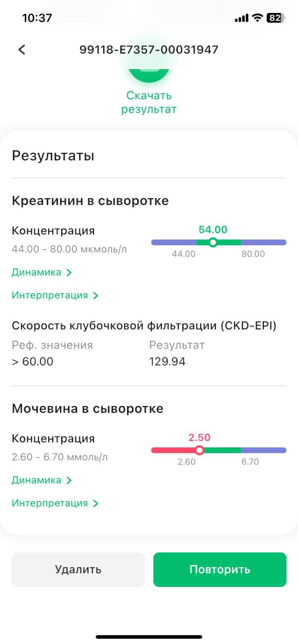This screenshot has width=298, height=644.
Task: Expand creatinine Интерпретация chevron
Action: click(95, 295)
